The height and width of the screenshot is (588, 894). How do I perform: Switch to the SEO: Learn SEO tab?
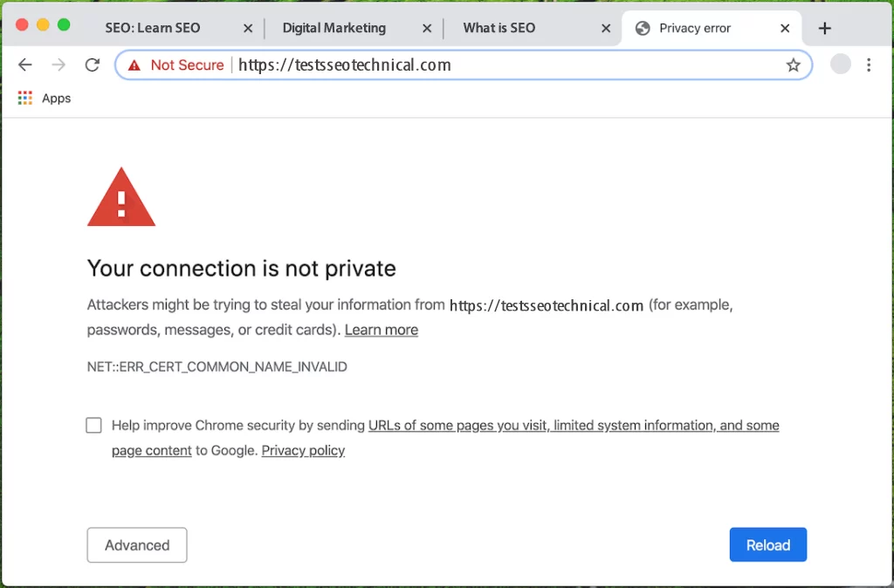[152, 28]
